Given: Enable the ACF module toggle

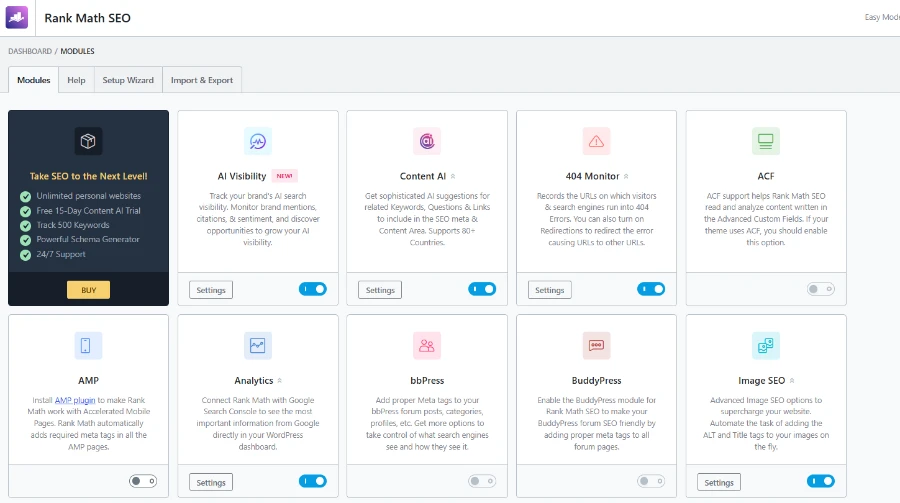Looking at the screenshot, I should 820,289.
